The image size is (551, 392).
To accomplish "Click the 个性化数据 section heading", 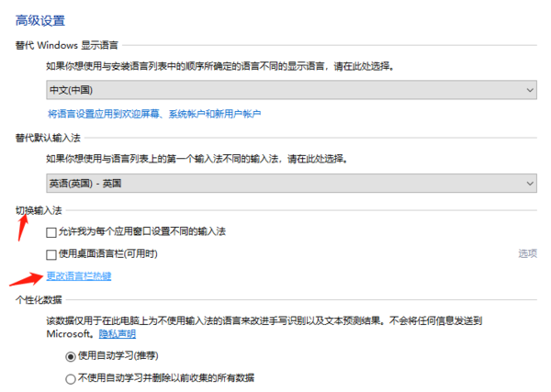I will (x=39, y=300).
